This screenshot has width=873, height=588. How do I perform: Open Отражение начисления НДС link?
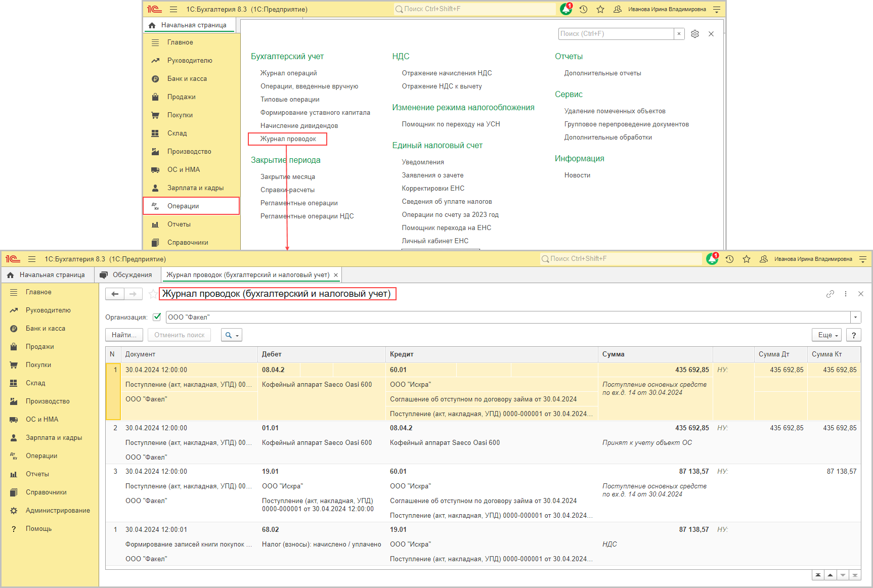tap(447, 73)
